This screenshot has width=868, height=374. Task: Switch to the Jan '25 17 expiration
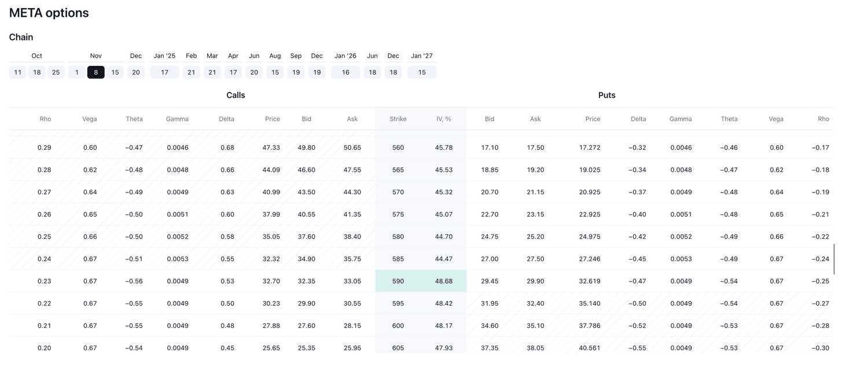click(165, 72)
